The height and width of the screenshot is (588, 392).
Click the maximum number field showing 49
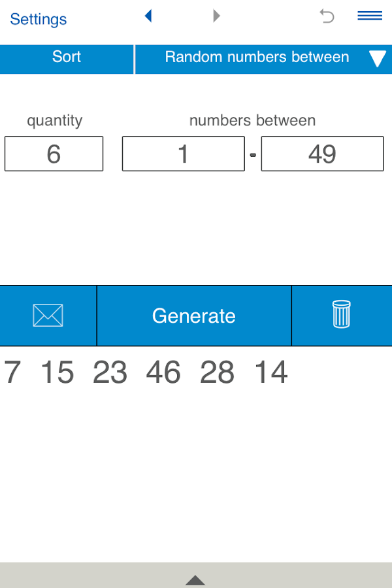point(322,154)
